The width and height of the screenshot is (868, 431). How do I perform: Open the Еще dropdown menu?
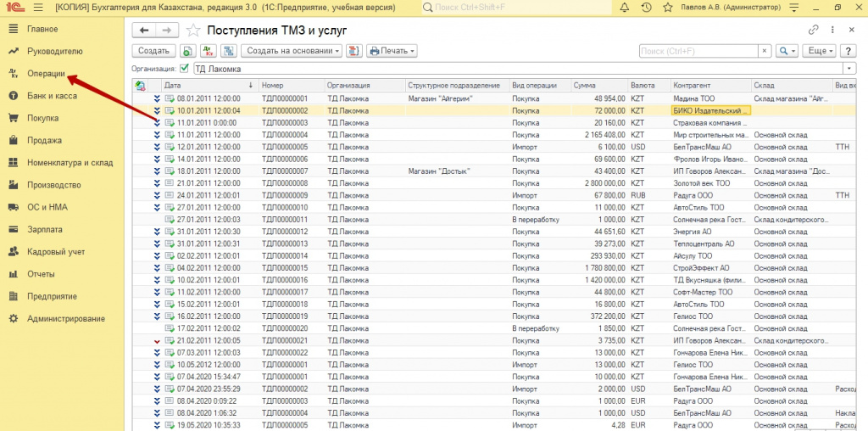coord(821,51)
